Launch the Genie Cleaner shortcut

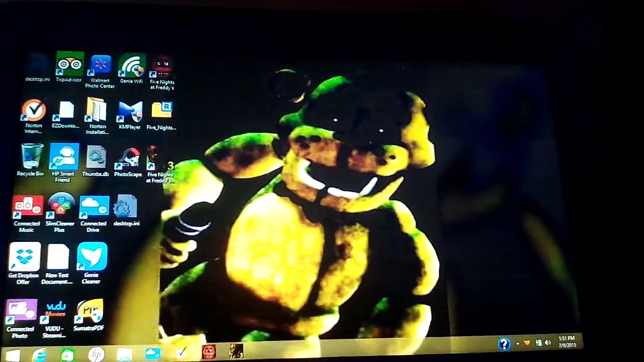tap(92, 263)
